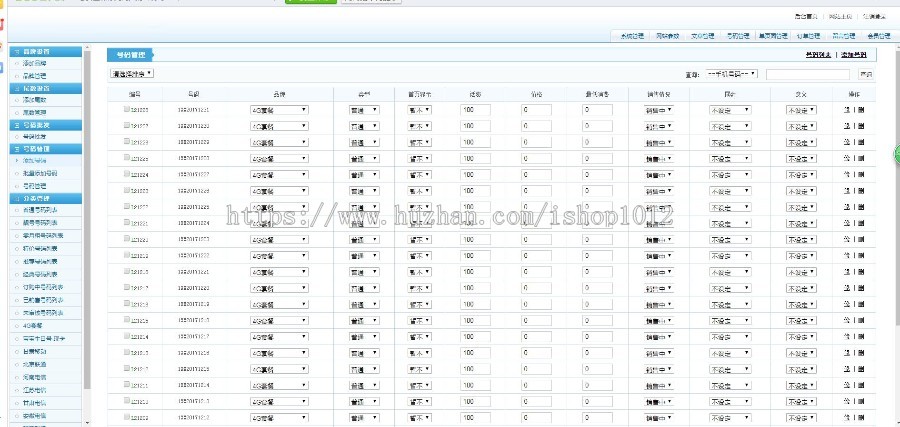Viewport: 900px width, 427px height.
Task: Open the filter dropdown above the table's ID column
Action: pos(132,73)
